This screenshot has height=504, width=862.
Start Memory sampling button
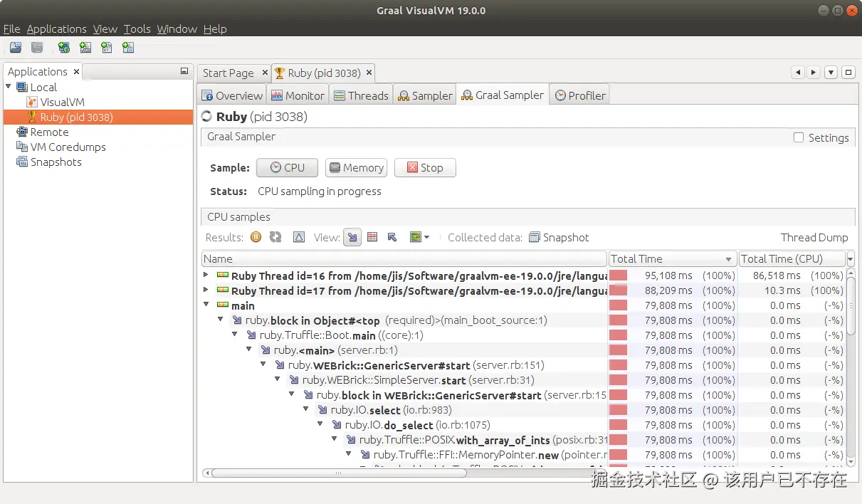356,168
